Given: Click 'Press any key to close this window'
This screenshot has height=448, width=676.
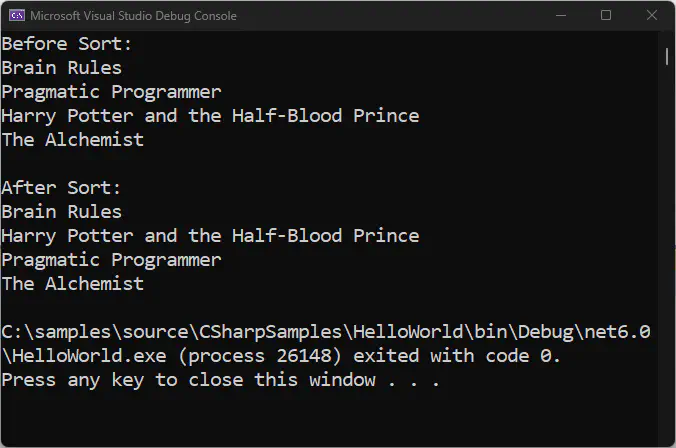Looking at the screenshot, I should (188, 380).
